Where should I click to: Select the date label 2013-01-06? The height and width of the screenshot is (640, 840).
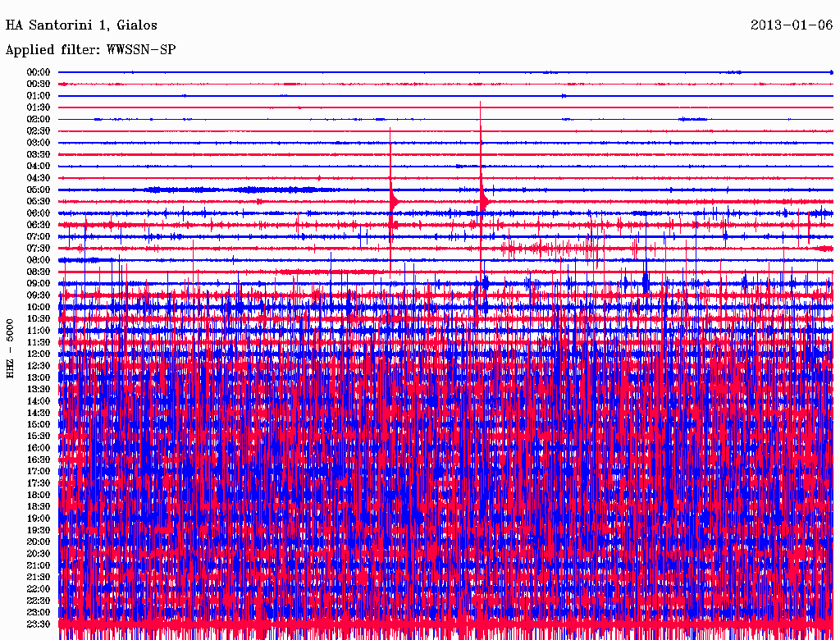[792, 25]
